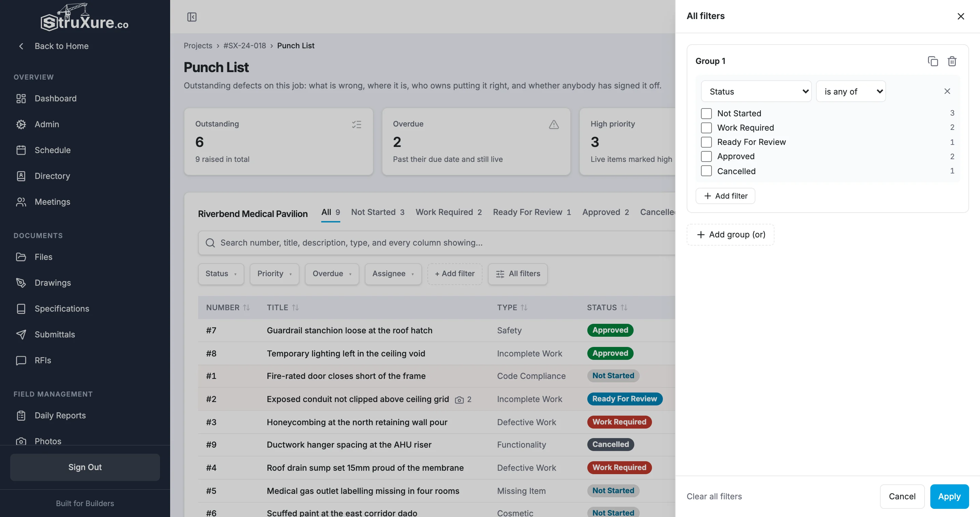Open the 'is any of' operator dropdown
Screen dimensions: 980x517
(851, 91)
